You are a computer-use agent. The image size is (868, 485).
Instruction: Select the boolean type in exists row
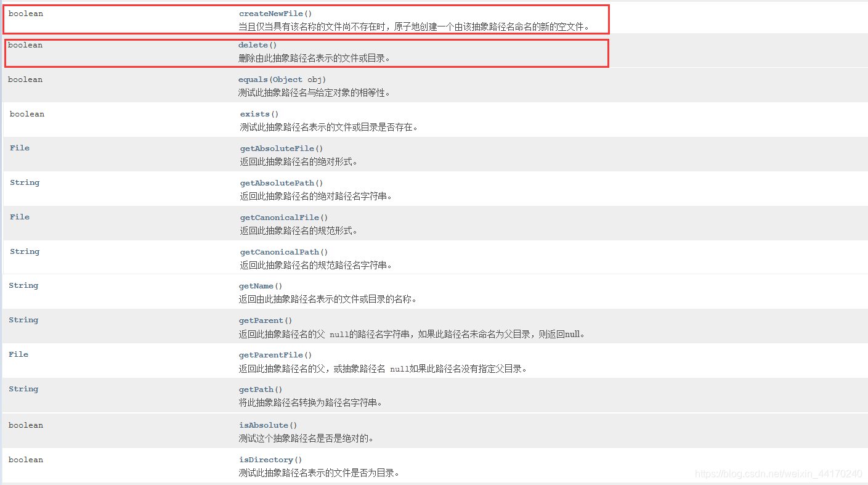[27, 114]
